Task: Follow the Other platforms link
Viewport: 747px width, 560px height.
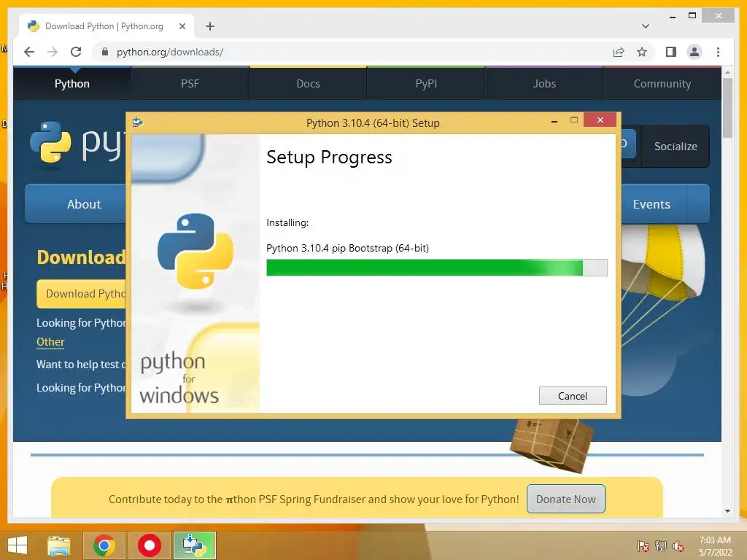Action: tap(50, 341)
